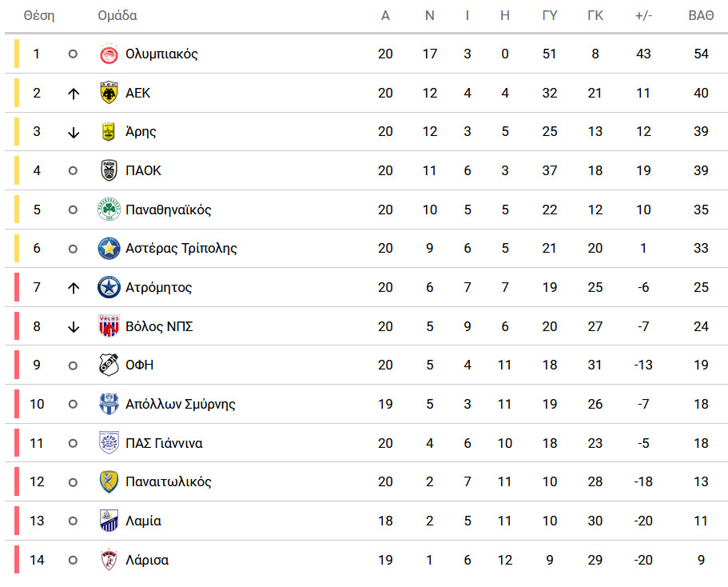The height and width of the screenshot is (587, 728).
Task: Click the ΓΥ goals-for column header
Action: point(549,16)
